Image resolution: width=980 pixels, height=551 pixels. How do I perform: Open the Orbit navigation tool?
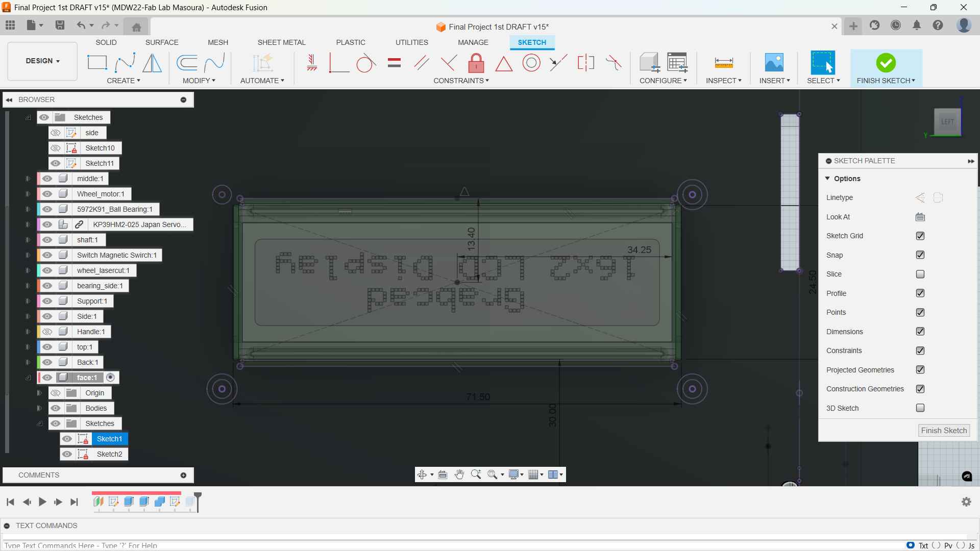422,474
